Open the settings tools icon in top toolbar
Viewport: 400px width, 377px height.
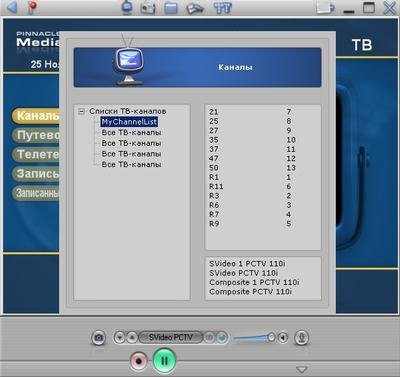click(x=222, y=8)
